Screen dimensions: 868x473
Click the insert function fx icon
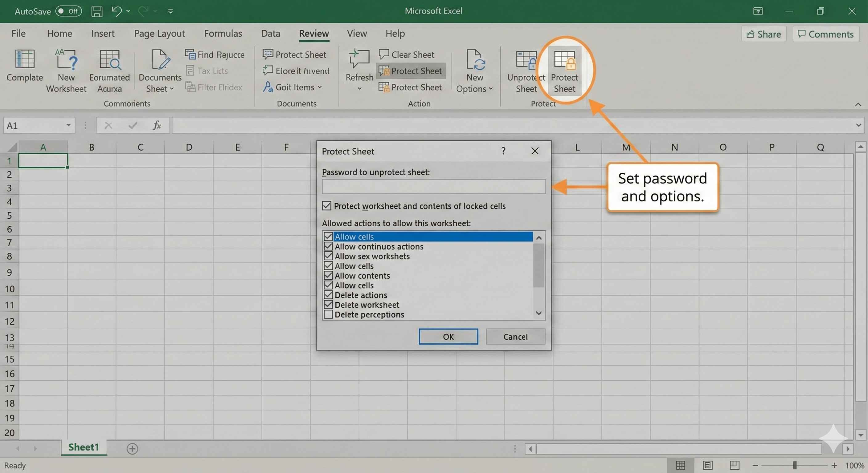(157, 126)
